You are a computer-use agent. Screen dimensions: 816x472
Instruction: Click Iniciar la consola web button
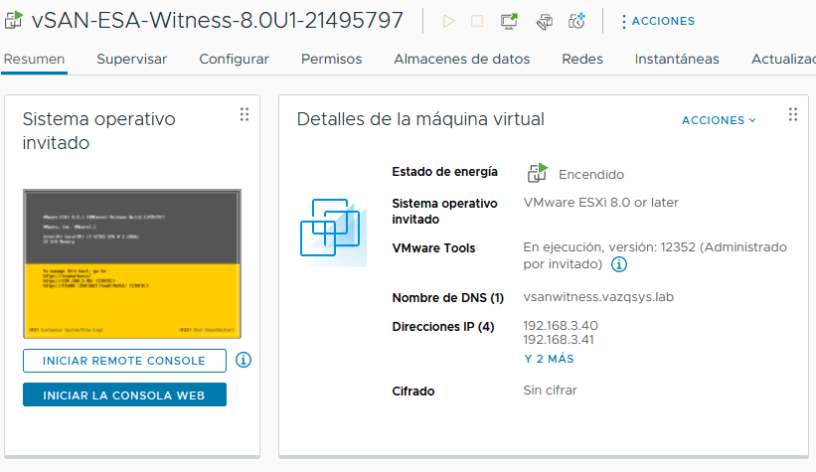coord(124,395)
